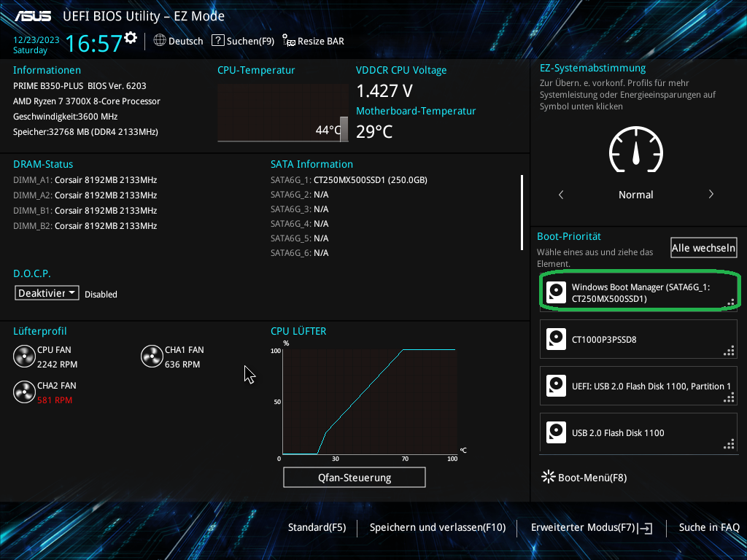
Task: Click the date 12/23/2023 Saturday
Action: pyautogui.click(x=36, y=44)
